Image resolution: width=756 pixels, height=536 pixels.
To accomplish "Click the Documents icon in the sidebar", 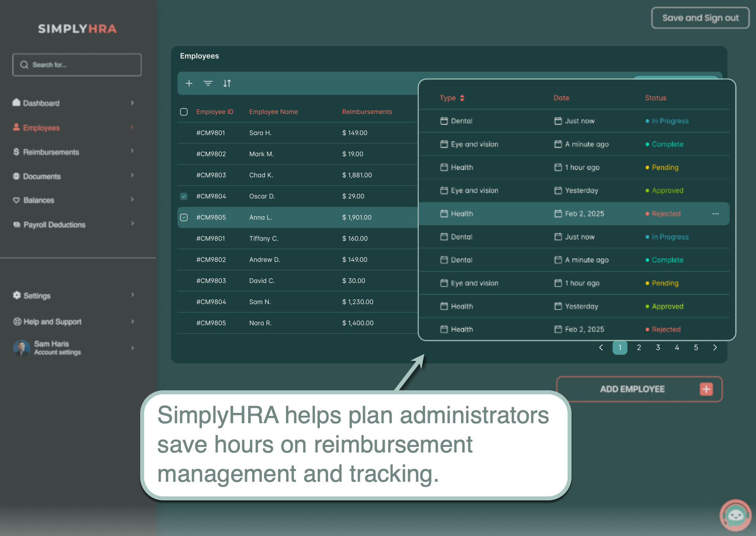I will point(16,176).
